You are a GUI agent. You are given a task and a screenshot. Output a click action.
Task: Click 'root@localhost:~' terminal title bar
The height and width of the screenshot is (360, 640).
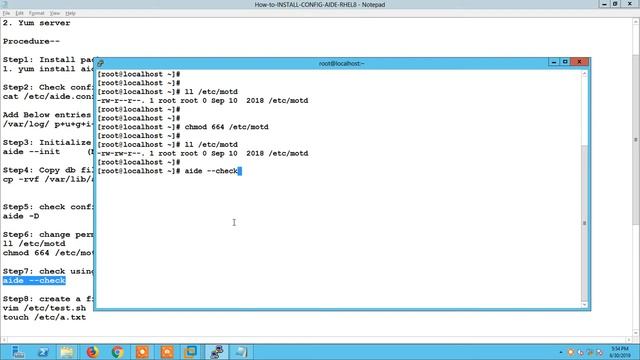coord(341,63)
